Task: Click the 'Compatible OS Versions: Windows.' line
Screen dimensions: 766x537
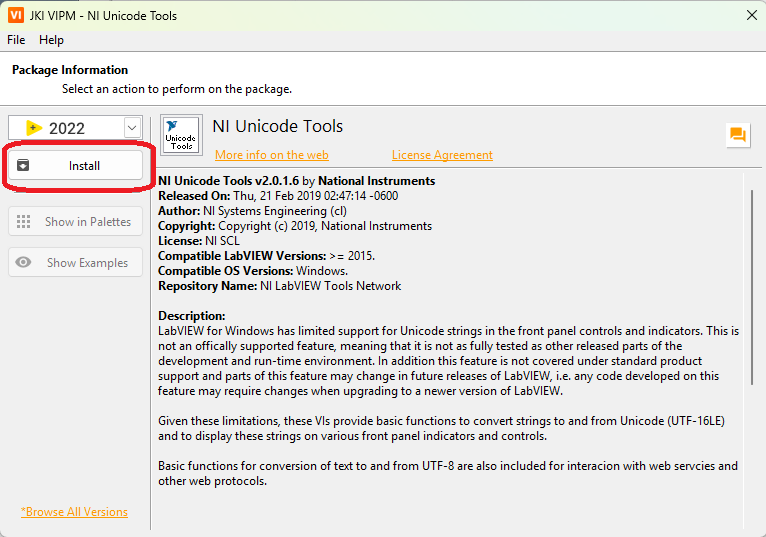Action: pyautogui.click(x=253, y=271)
